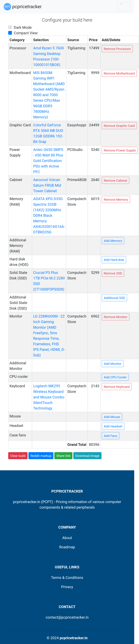Open the About footer link

(67, 538)
